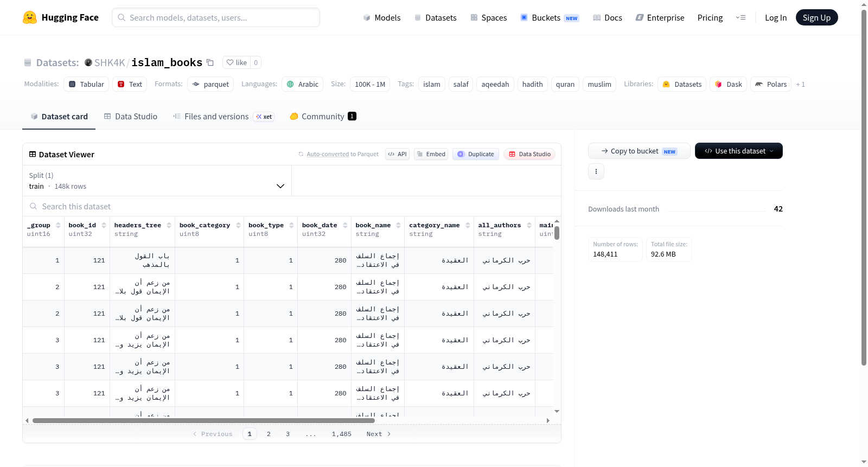
Task: Select current page 1 in pagination
Action: pyautogui.click(x=250, y=434)
